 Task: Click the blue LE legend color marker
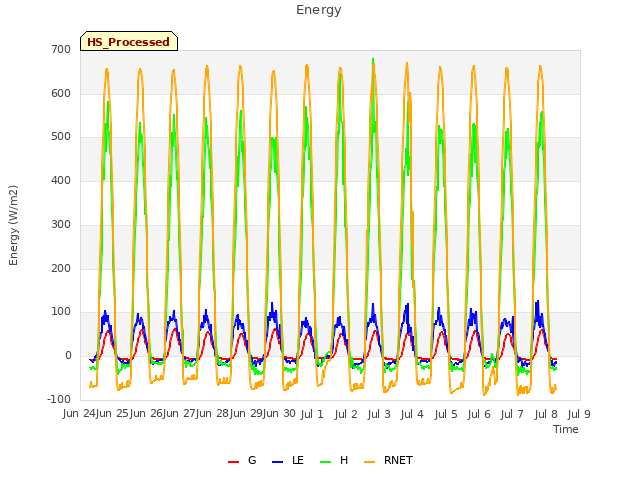click(277, 462)
